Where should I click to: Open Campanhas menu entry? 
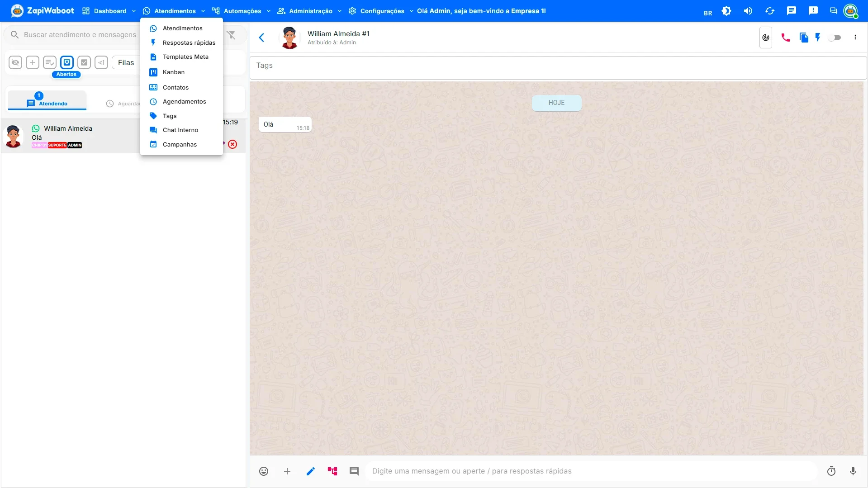pyautogui.click(x=181, y=145)
